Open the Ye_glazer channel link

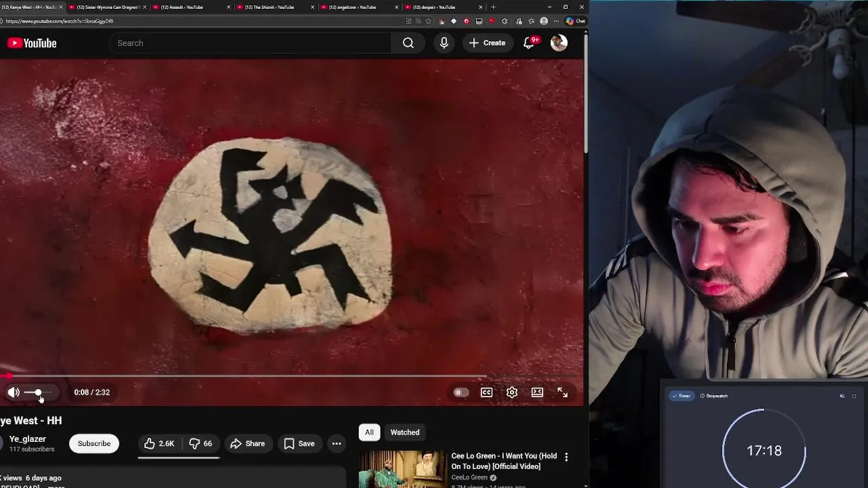[28, 439]
